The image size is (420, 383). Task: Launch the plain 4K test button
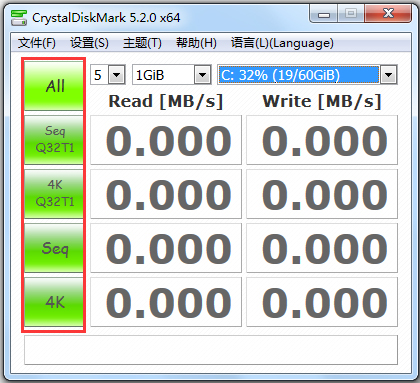click(54, 302)
